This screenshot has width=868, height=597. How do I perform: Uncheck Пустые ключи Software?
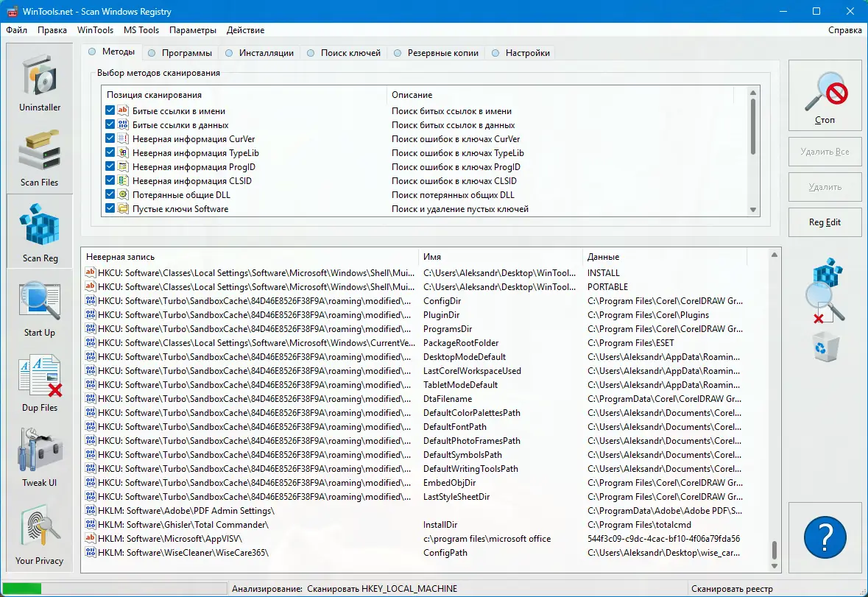(x=110, y=208)
